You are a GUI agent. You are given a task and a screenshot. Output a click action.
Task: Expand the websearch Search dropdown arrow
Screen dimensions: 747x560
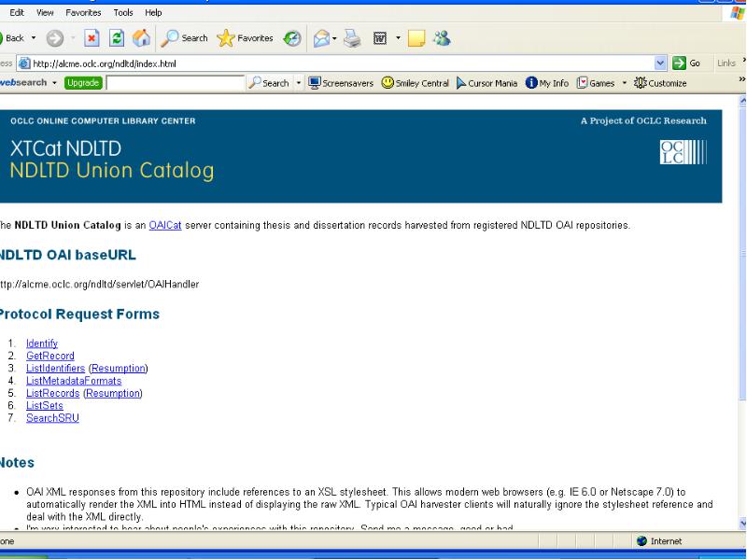(x=299, y=83)
